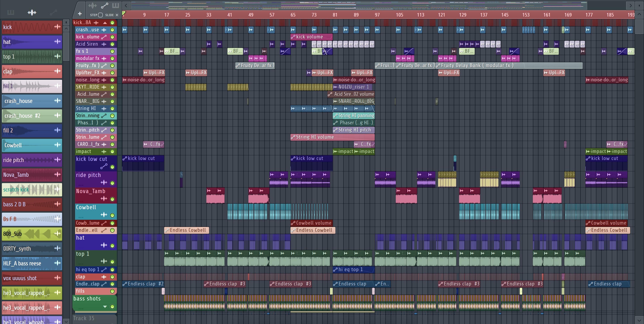644x324 pixels.
Task: Mute the top 1 track
Action: pyautogui.click(x=112, y=262)
